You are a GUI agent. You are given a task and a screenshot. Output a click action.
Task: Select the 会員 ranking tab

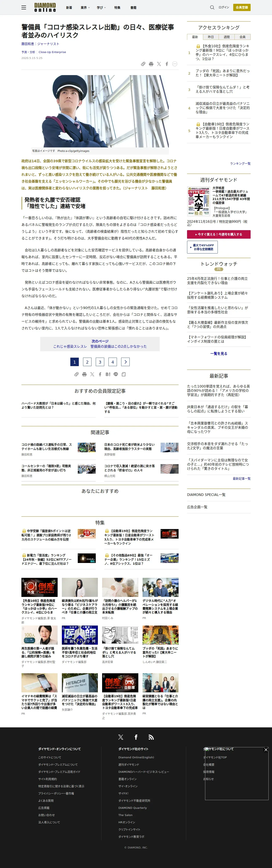pos(242,37)
